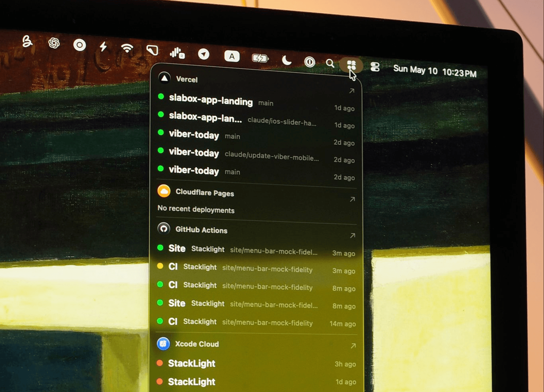Open Control Center toggles icon
This screenshot has height=392, width=544.
[x=375, y=67]
